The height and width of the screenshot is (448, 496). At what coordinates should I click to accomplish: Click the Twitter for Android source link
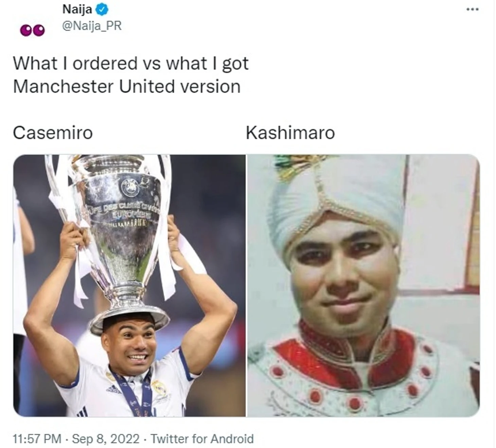202,438
